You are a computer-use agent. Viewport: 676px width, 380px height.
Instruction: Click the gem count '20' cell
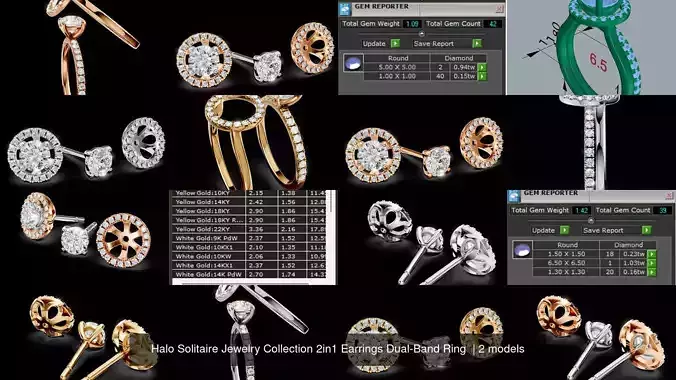(610, 272)
